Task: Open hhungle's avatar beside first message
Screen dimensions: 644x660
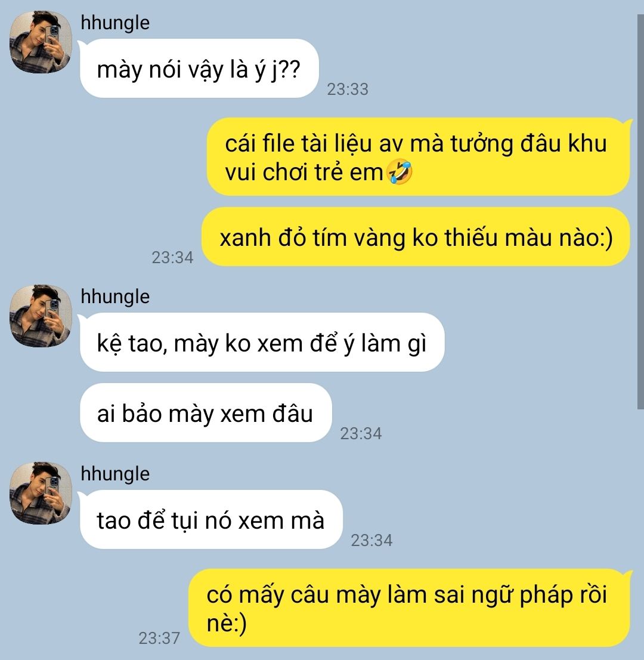Action: (41, 42)
